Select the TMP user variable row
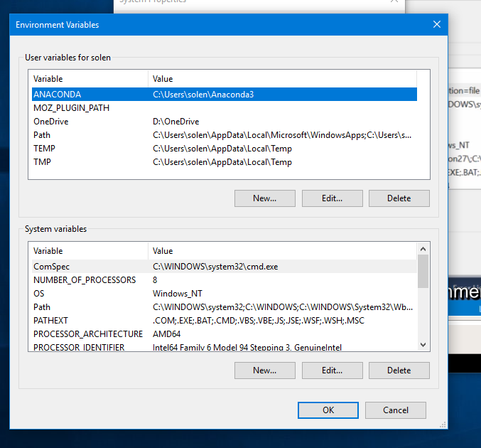 [225, 162]
